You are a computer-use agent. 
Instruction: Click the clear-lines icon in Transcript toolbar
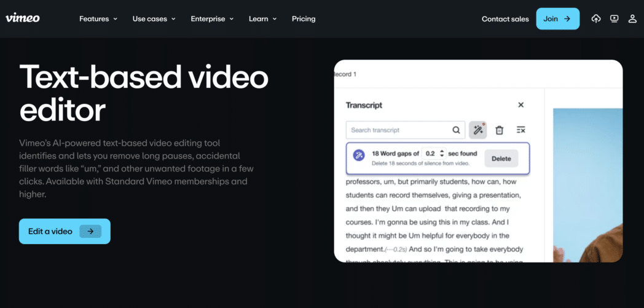pyautogui.click(x=520, y=130)
